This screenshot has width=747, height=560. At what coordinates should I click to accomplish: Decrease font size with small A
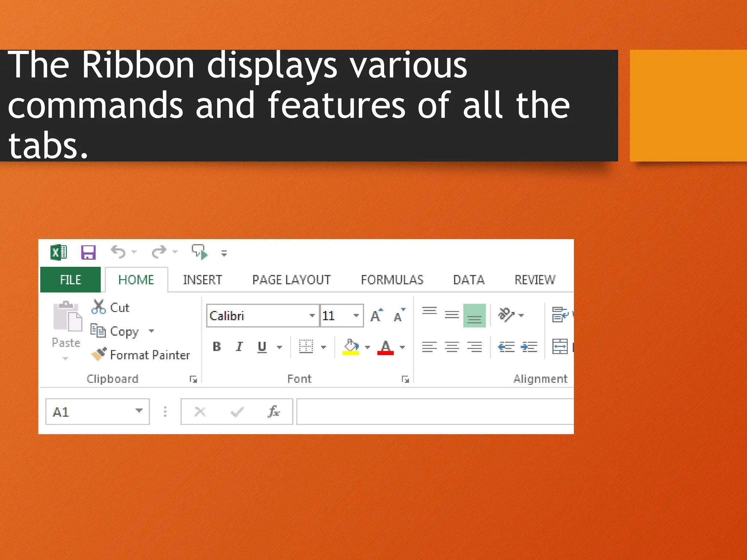click(399, 315)
